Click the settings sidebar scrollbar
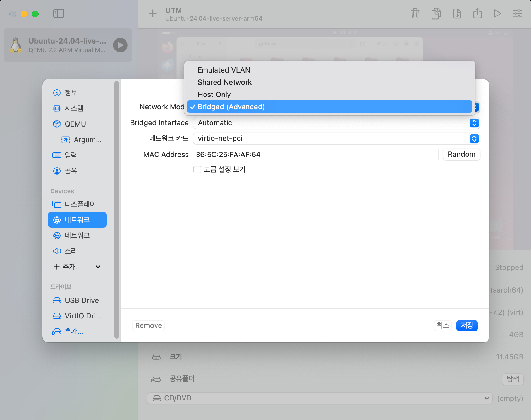 coord(117,210)
